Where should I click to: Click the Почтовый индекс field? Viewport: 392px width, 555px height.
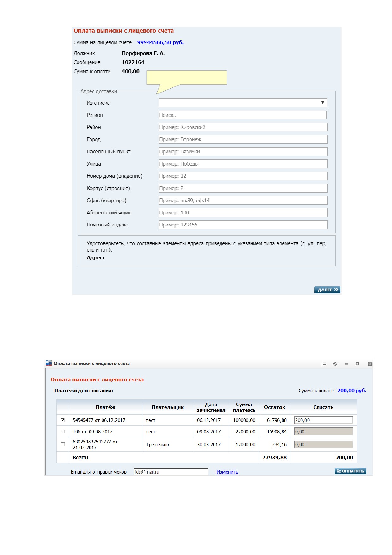(x=243, y=225)
